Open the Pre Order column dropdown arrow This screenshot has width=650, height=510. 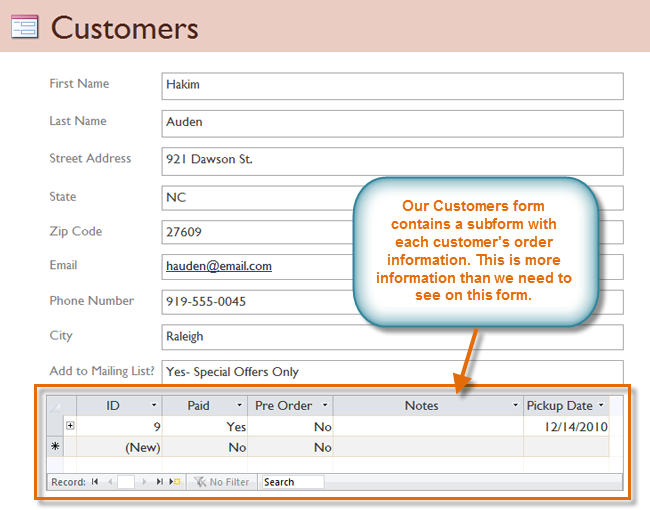325,405
